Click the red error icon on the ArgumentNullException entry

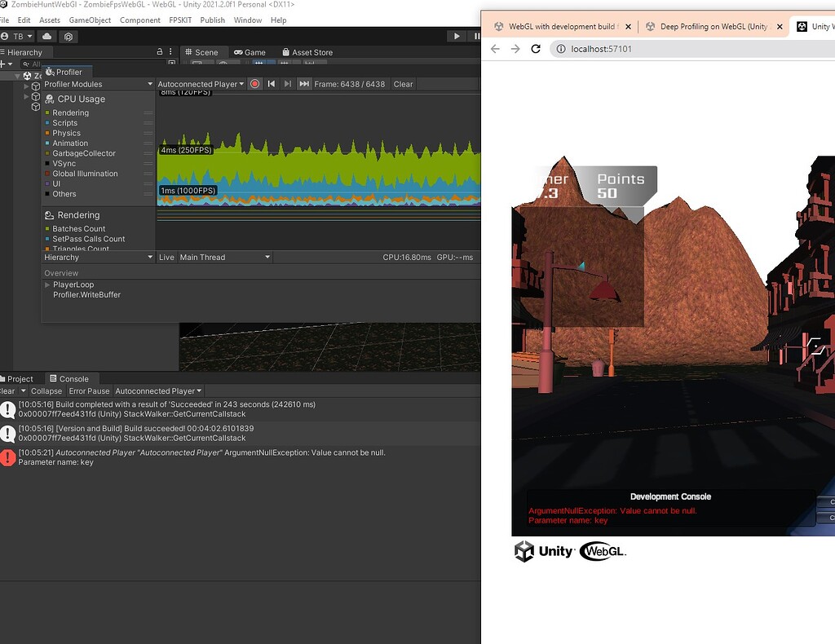[x=7, y=457]
